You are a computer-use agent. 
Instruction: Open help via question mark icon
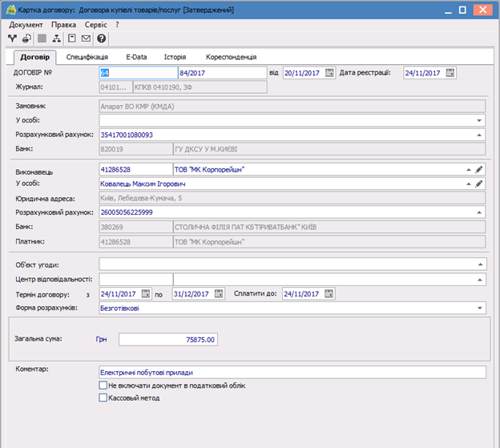point(101,38)
